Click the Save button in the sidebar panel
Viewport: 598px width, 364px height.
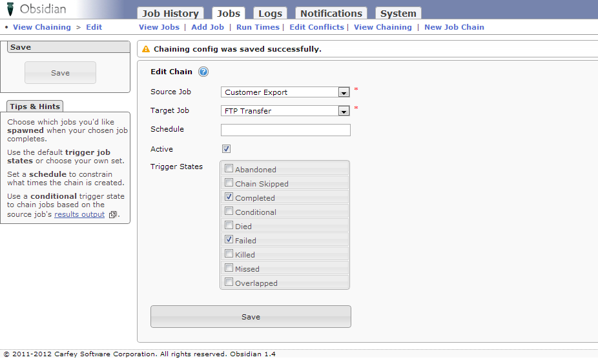pos(60,73)
